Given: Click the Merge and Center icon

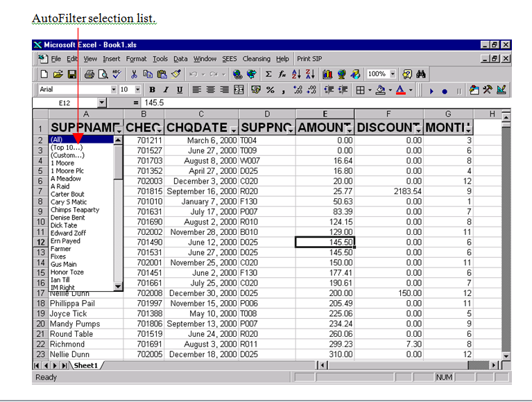Looking at the screenshot, I should coord(239,90).
